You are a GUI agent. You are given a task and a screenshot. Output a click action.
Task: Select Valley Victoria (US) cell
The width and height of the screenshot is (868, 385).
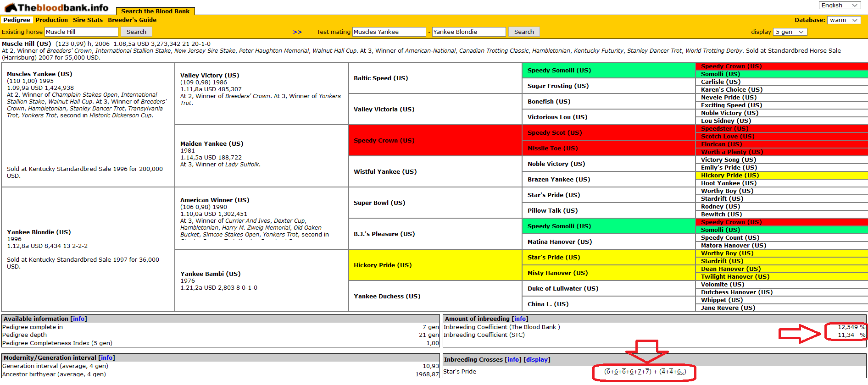click(x=435, y=109)
